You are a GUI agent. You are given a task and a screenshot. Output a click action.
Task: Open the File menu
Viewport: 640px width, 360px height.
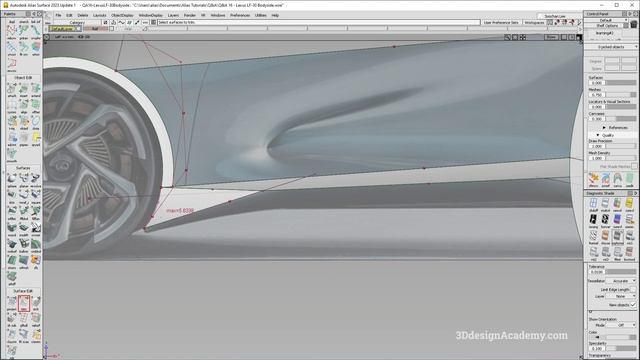point(58,15)
